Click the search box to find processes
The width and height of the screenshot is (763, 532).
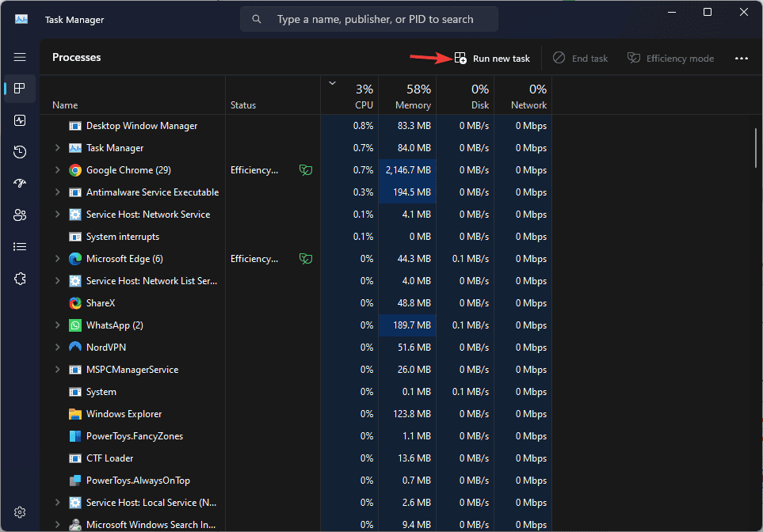pyautogui.click(x=369, y=20)
